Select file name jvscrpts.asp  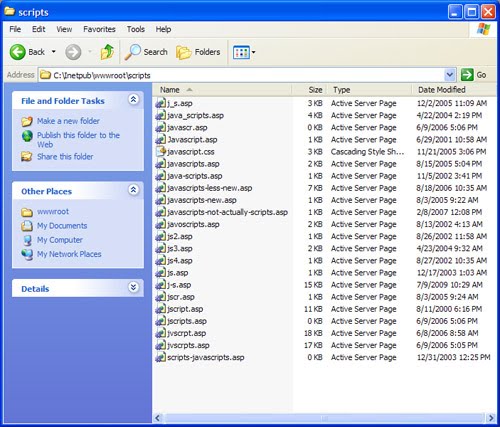188,345
